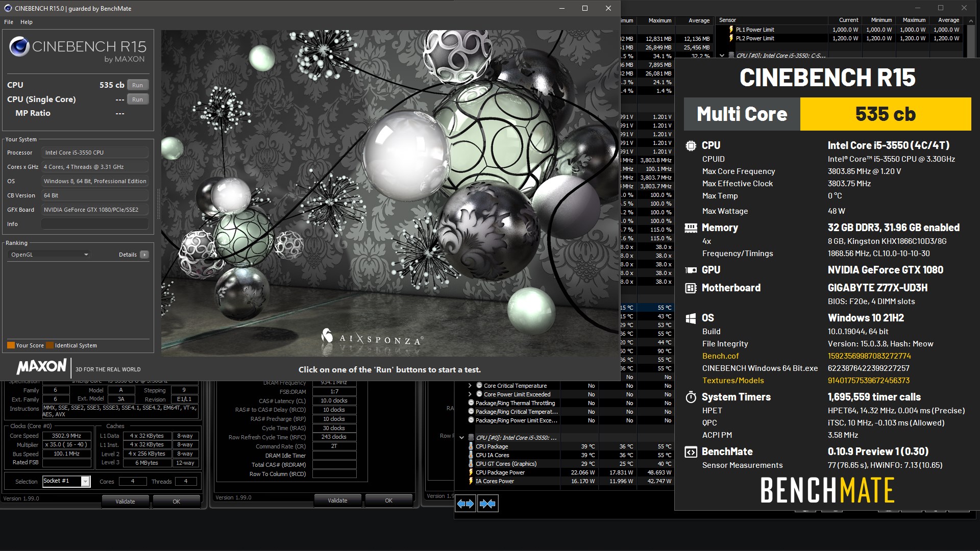Click the Intel Core i5-3550 CPU processor field
The width and height of the screenshot is (980, 551).
point(95,153)
